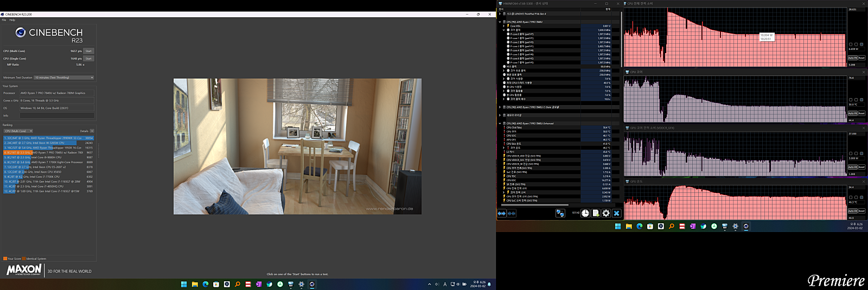Select the Intel Core i9-9880H ranking row

[48, 158]
